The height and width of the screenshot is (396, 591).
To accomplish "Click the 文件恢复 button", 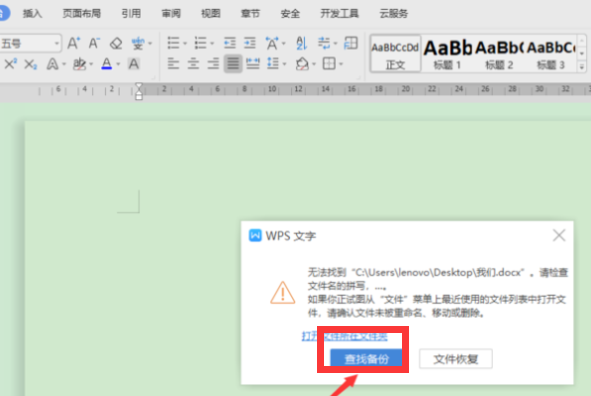I will click(456, 359).
